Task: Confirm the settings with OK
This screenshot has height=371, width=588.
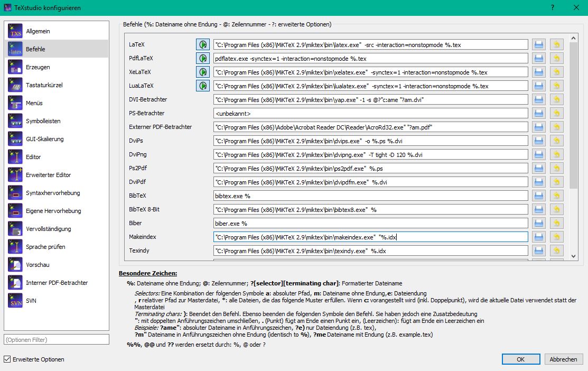Action: point(521,359)
